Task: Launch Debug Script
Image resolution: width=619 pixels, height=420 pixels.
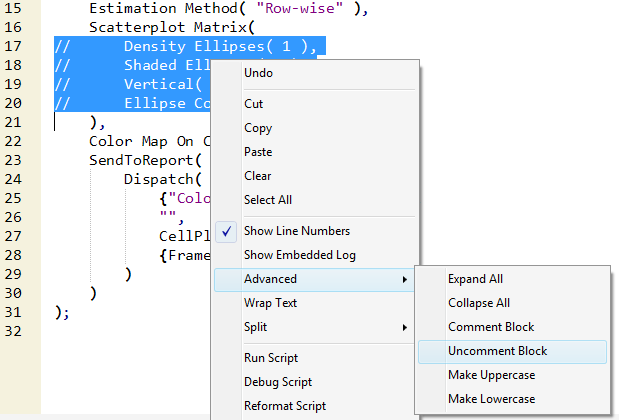Action: pos(276,382)
